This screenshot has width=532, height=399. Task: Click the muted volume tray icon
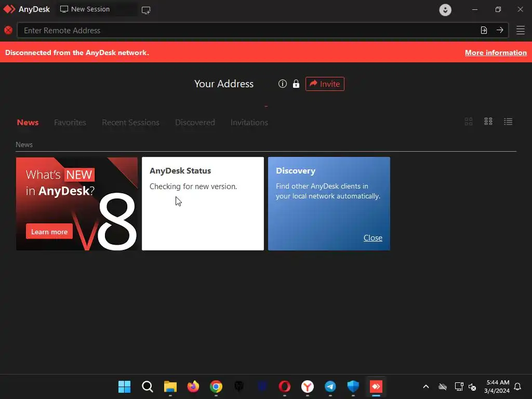point(472,387)
